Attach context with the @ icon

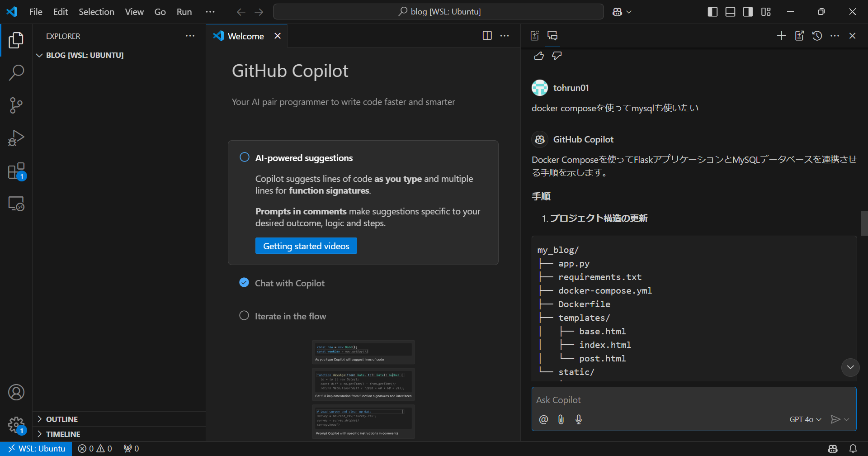pos(543,419)
